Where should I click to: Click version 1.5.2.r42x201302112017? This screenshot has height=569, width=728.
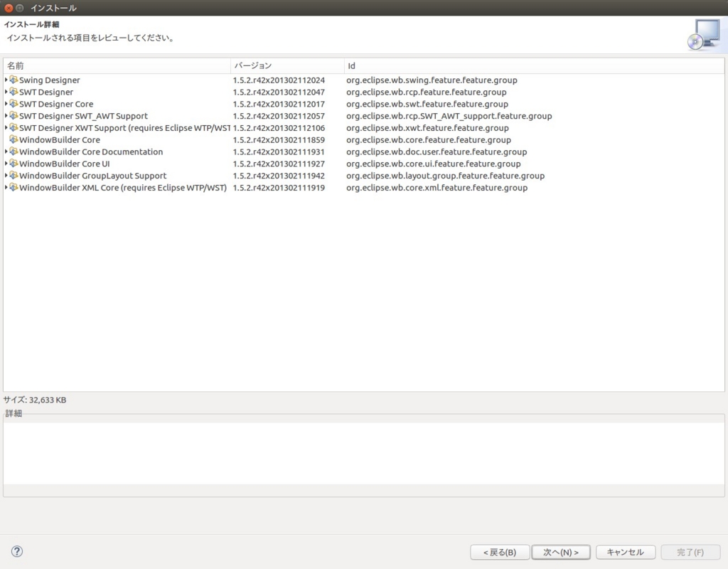pyautogui.click(x=279, y=104)
